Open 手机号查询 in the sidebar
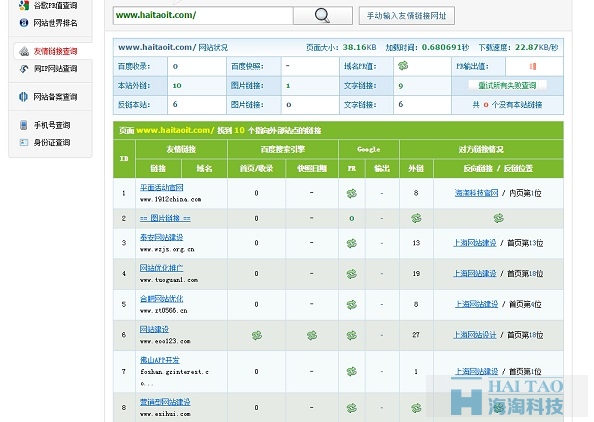The width and height of the screenshot is (594, 422). [x=52, y=125]
